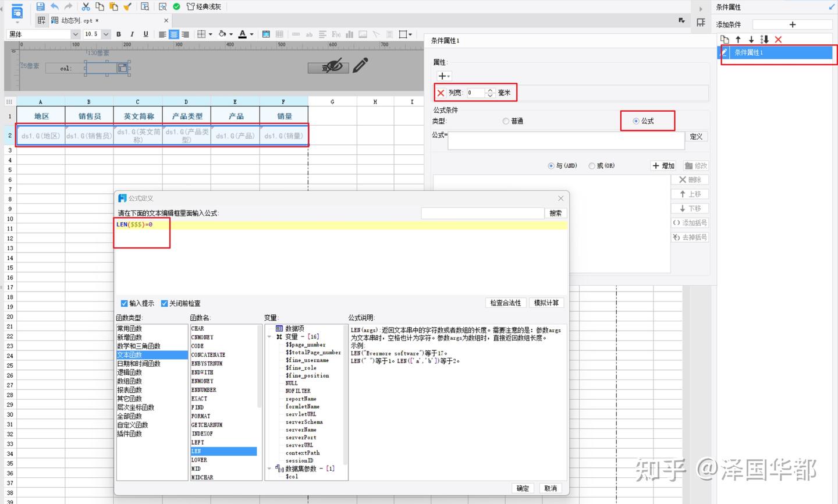Insert a chart from the toolbar
This screenshot has width=838, height=504.
tap(350, 34)
